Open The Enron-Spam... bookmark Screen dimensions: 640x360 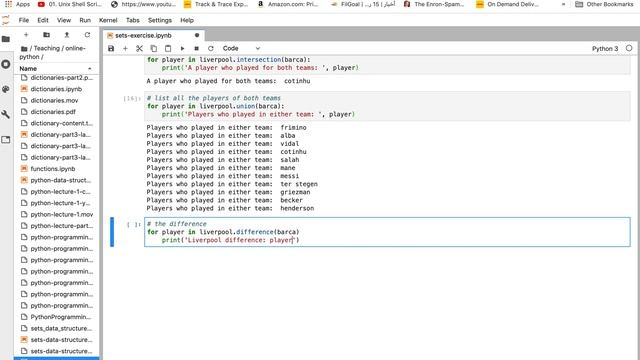(x=434, y=4)
